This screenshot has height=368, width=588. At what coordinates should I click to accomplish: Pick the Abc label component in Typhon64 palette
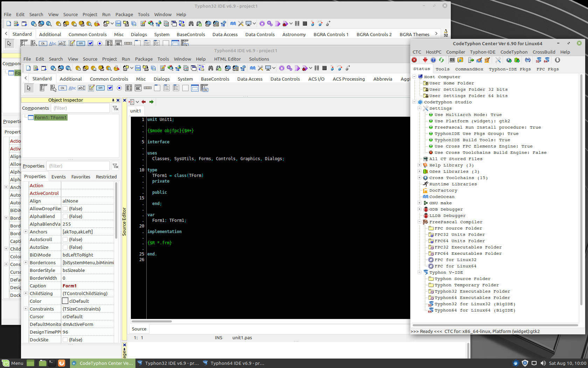72,88
